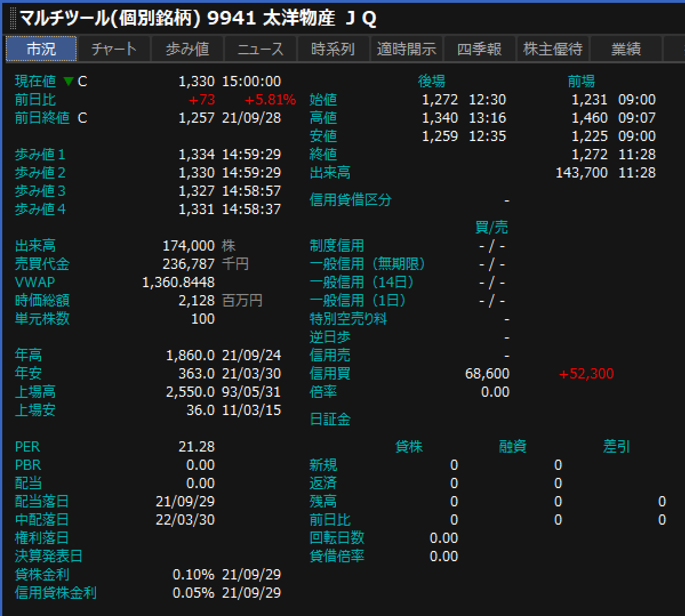The width and height of the screenshot is (685, 616).
Task: Click 信用貸株金利 value 0.05%
Action: click(x=194, y=593)
